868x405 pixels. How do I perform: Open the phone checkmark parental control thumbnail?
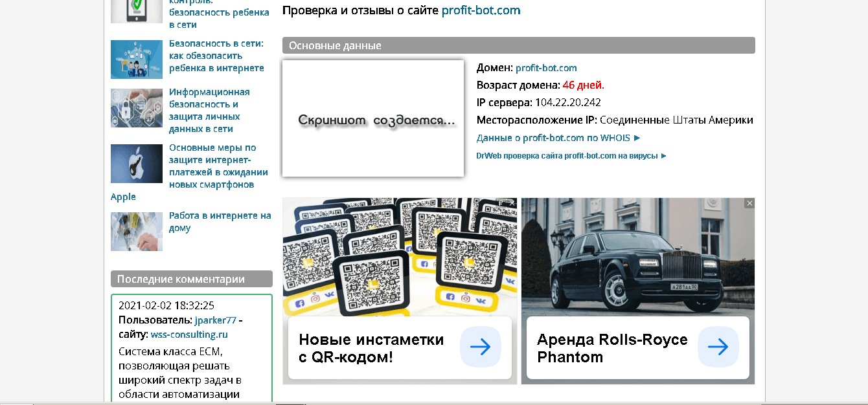[136, 11]
